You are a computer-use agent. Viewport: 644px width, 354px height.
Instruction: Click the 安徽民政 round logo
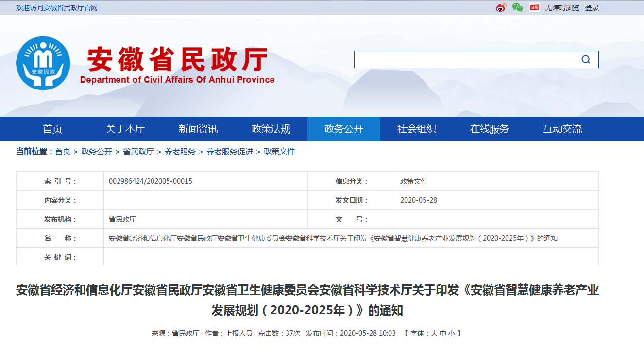pyautogui.click(x=43, y=63)
